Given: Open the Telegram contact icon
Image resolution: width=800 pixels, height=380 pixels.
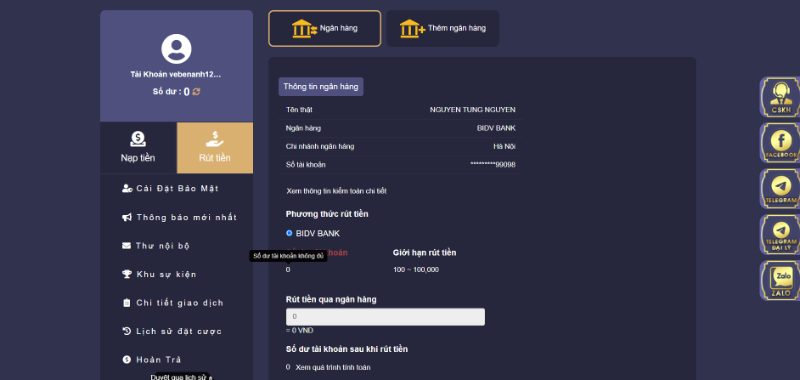Looking at the screenshot, I should [781, 189].
